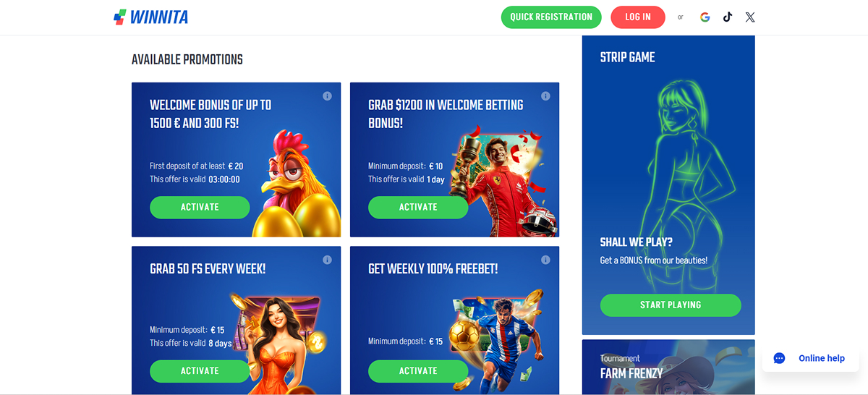Open info icon on weekly freebet card
Screen dimensions: 868x395
tap(545, 260)
